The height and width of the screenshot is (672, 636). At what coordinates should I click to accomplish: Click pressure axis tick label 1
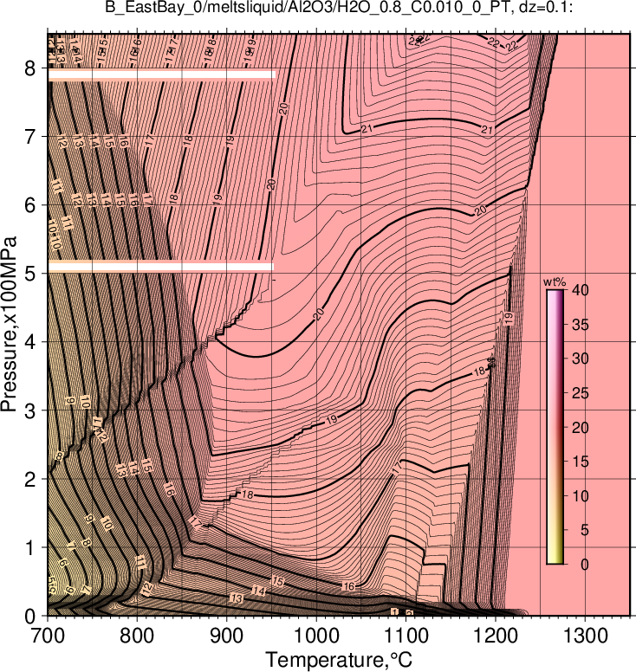point(30,548)
